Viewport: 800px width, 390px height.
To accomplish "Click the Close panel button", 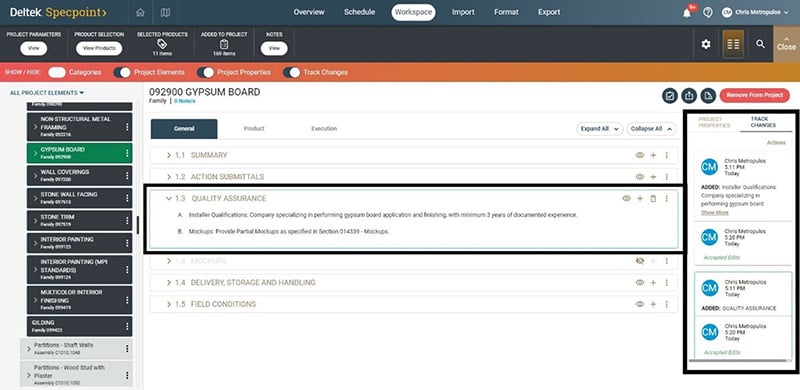I will [x=786, y=44].
